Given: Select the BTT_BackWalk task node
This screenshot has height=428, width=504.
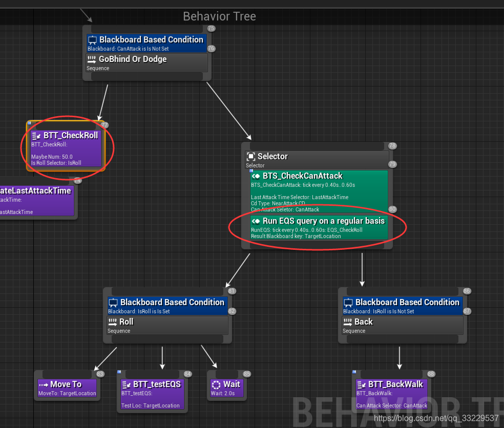Looking at the screenshot, I should coord(391,394).
